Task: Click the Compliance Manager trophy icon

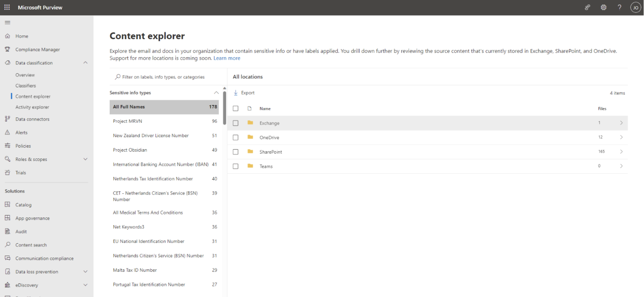Action: click(7, 49)
